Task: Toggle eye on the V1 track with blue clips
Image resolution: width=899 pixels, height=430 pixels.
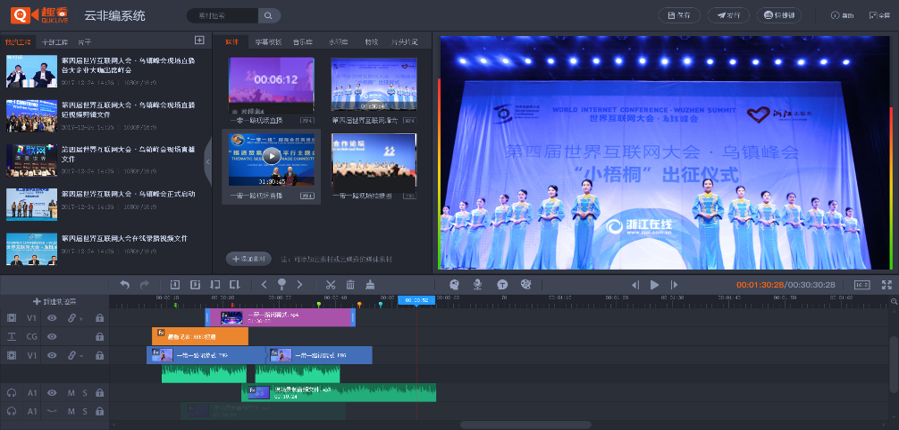Action: [52, 355]
